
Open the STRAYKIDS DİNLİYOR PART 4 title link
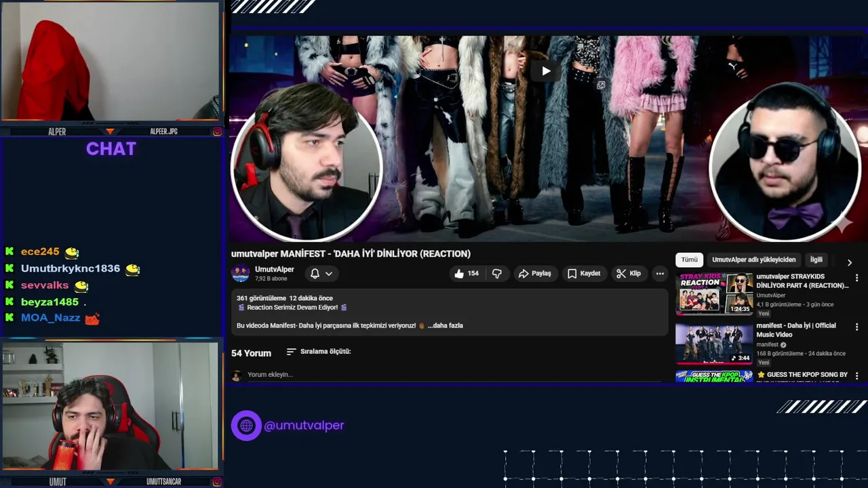click(802, 281)
